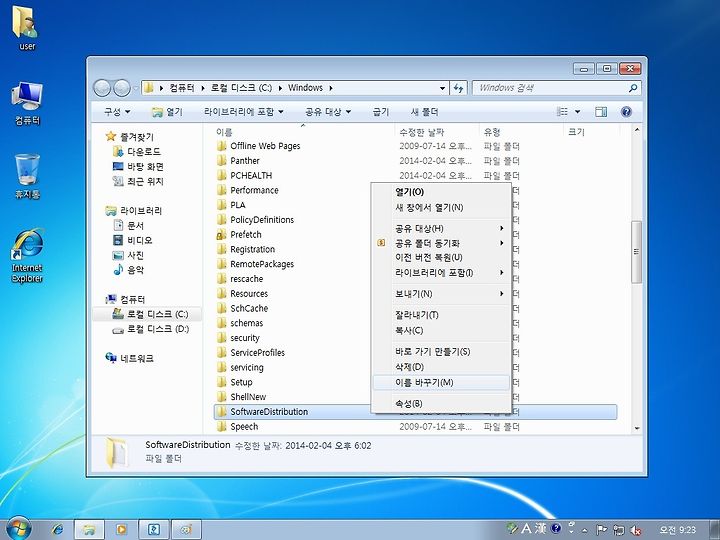720x540 pixels.
Task: Open 공유 대상 toolbar dropdown
Action: [328, 112]
